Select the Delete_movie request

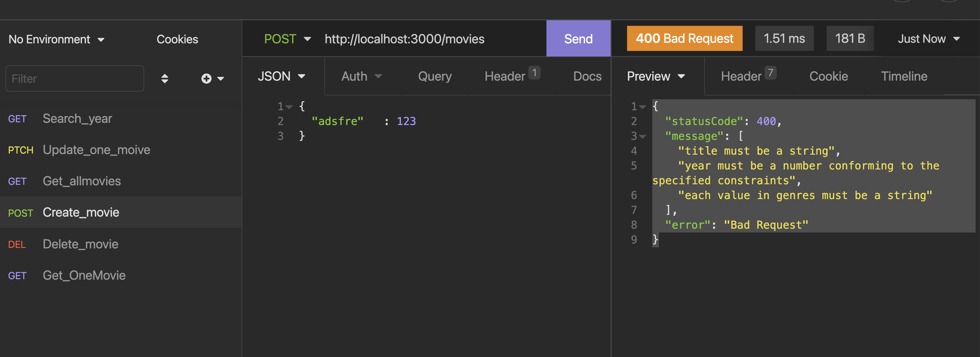[80, 244]
